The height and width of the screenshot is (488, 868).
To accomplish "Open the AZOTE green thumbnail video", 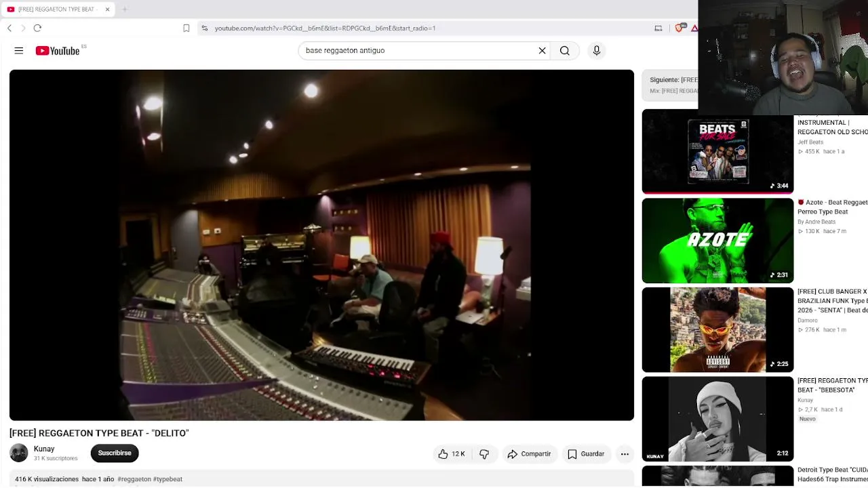I will [x=717, y=241].
